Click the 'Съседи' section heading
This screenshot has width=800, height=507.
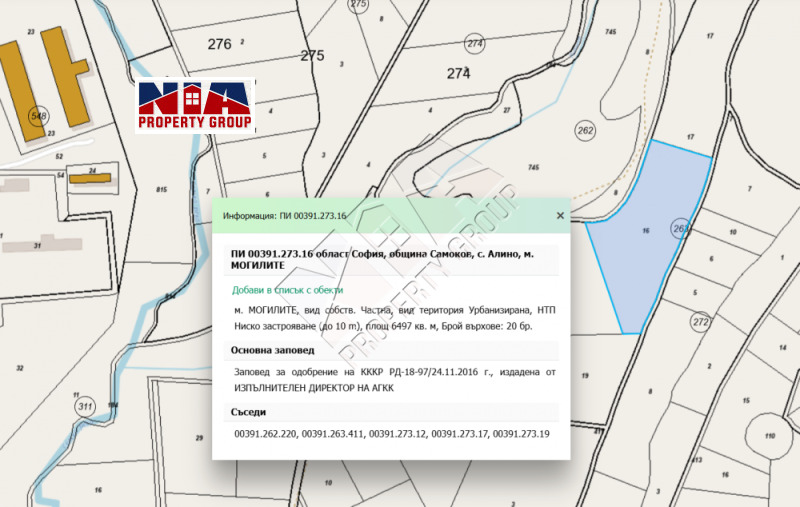[248, 412]
